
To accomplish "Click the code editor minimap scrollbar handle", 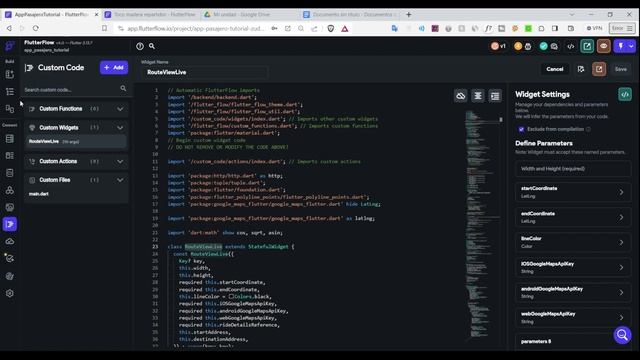I will [501, 120].
